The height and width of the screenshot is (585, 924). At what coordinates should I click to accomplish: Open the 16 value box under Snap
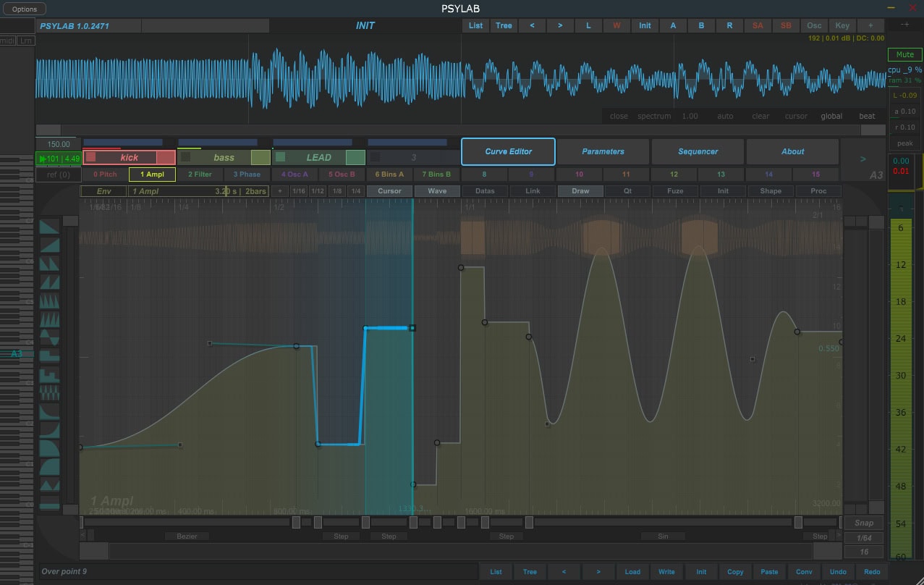864,552
